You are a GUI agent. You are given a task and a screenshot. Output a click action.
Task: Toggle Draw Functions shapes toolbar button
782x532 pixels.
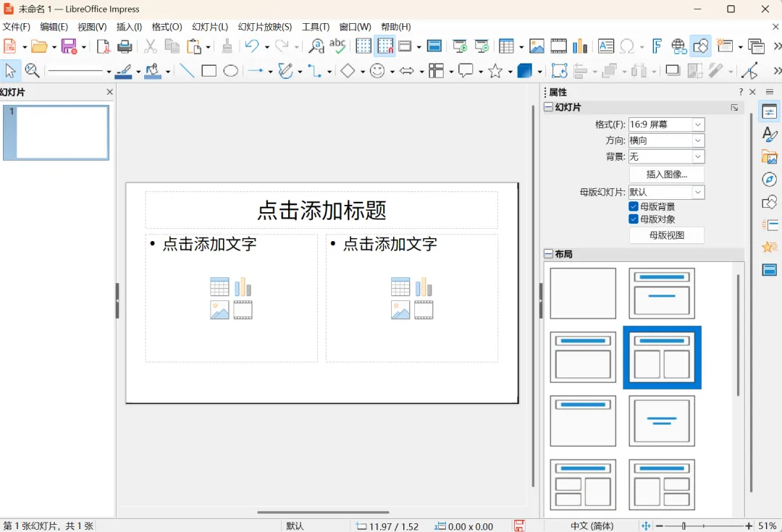click(x=700, y=46)
